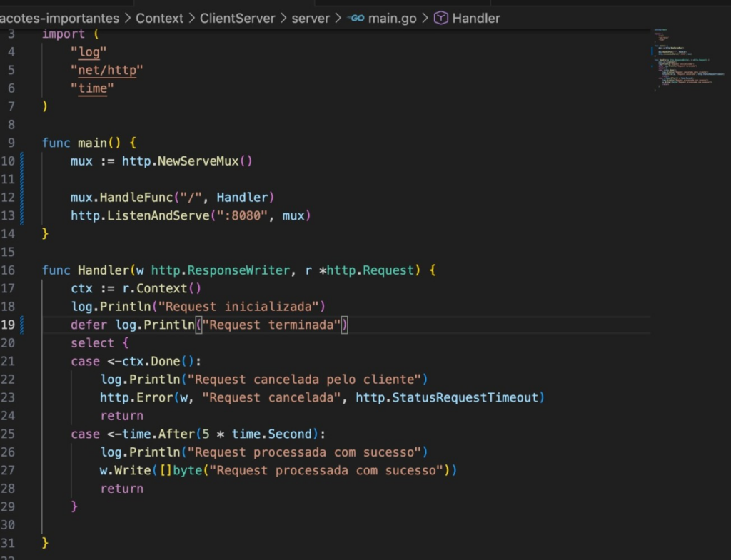This screenshot has height=560, width=731.
Task: Click time.After on line 25
Action: (x=158, y=434)
